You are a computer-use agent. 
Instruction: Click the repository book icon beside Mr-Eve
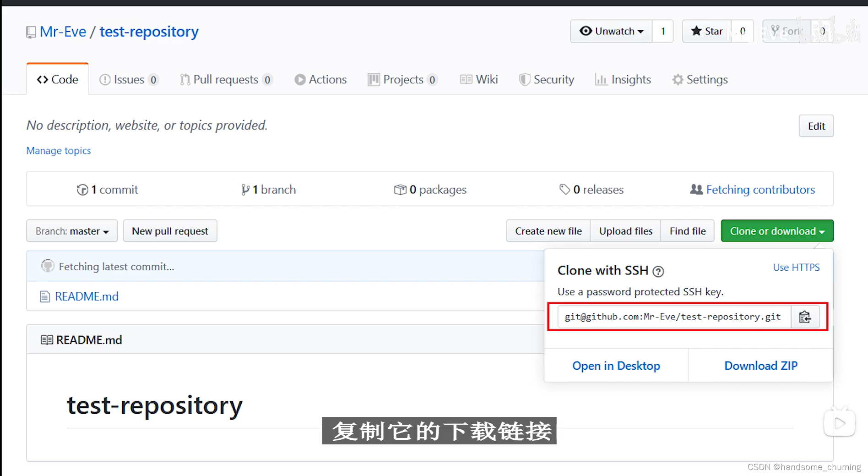(31, 32)
